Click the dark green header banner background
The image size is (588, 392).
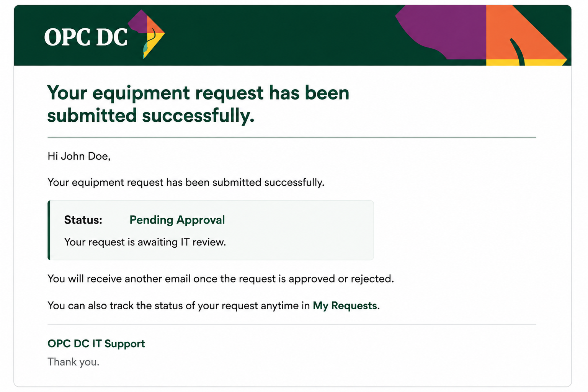point(268,35)
